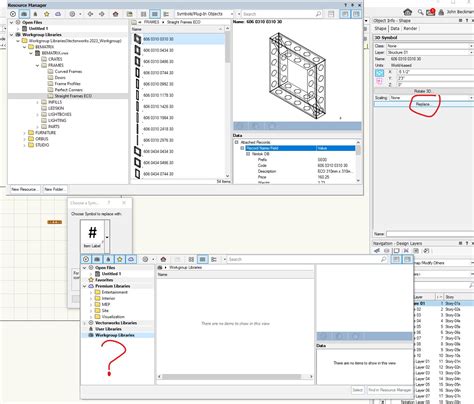Image resolution: width=474 pixels, height=404 pixels.
Task: Click the Resource Manager search field
Action: (278, 14)
